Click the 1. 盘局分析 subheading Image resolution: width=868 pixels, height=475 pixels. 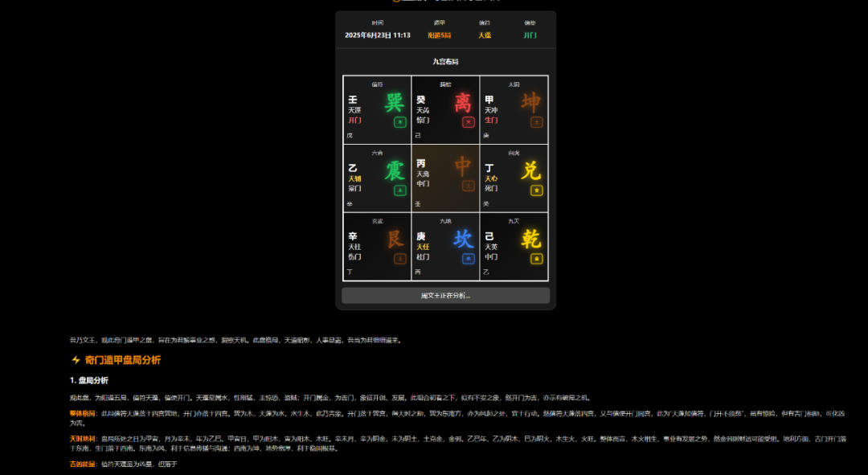coord(88,380)
